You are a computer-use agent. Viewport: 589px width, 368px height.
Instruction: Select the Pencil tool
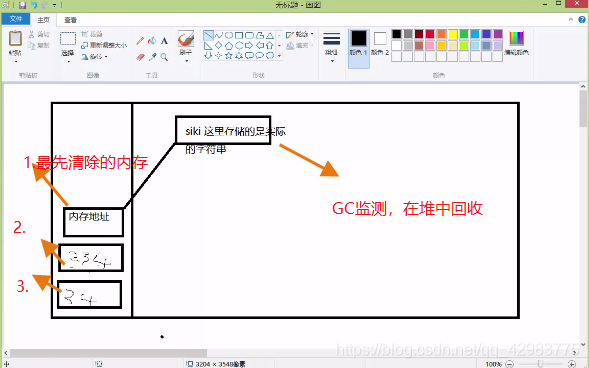[x=140, y=41]
